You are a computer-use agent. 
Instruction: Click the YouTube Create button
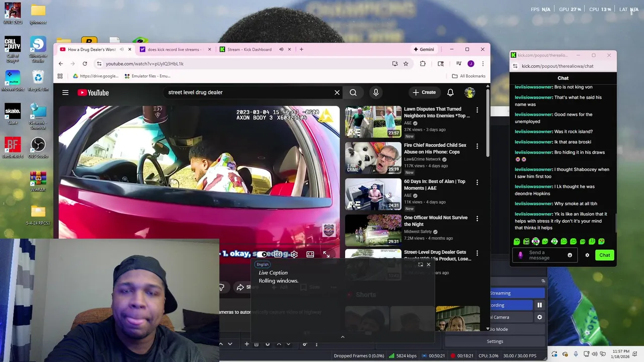coord(424,93)
